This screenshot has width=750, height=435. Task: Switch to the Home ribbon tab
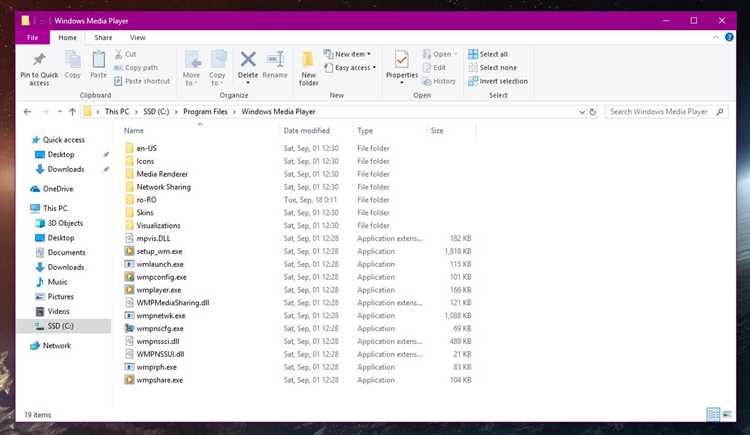[x=67, y=37]
